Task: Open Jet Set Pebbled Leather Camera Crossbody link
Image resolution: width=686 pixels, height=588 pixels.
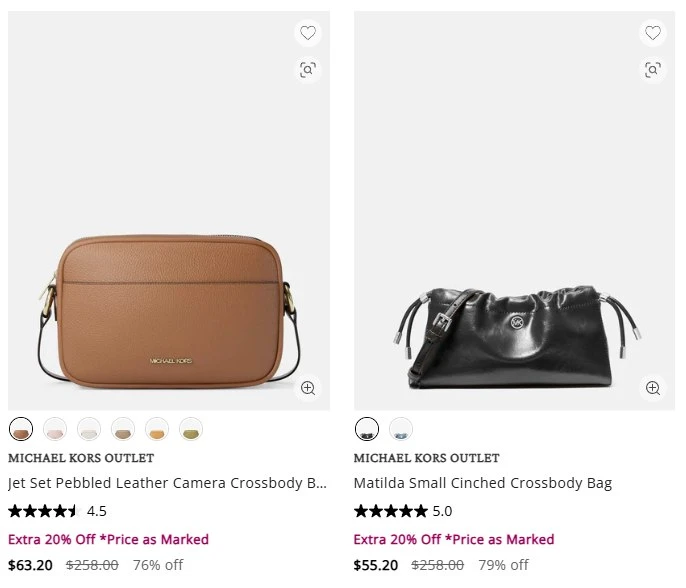Action: point(167,483)
